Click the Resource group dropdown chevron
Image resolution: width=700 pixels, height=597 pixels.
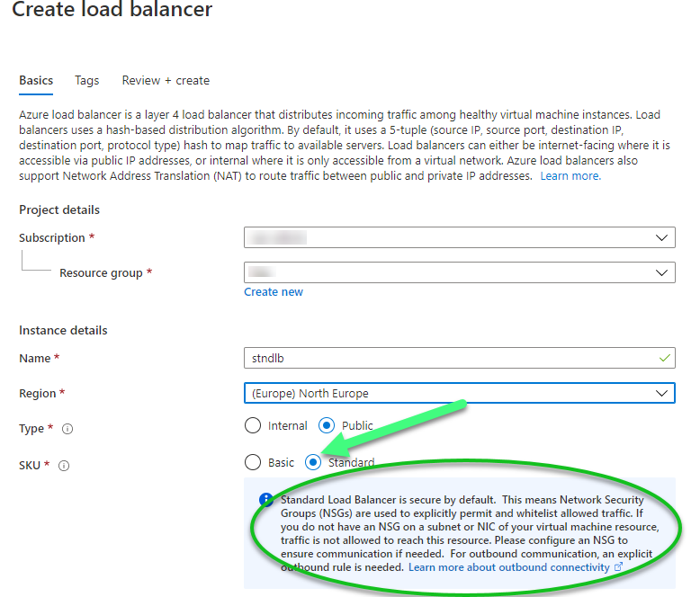tap(661, 273)
